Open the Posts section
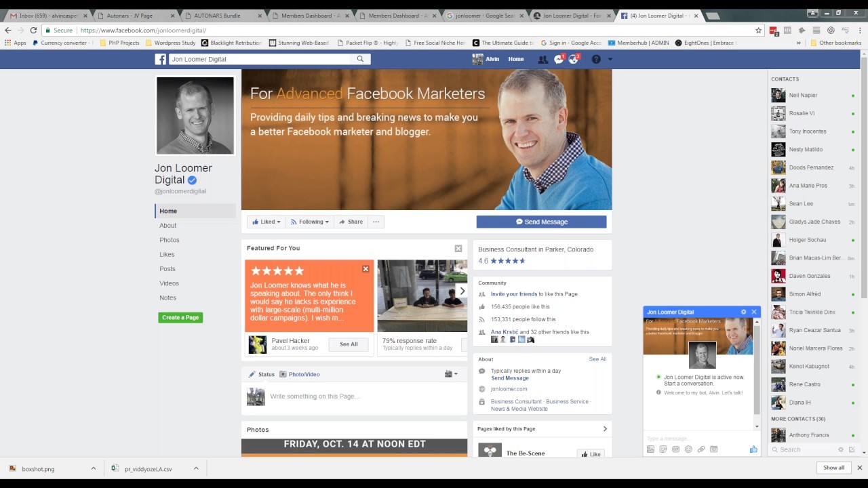 pos(167,269)
